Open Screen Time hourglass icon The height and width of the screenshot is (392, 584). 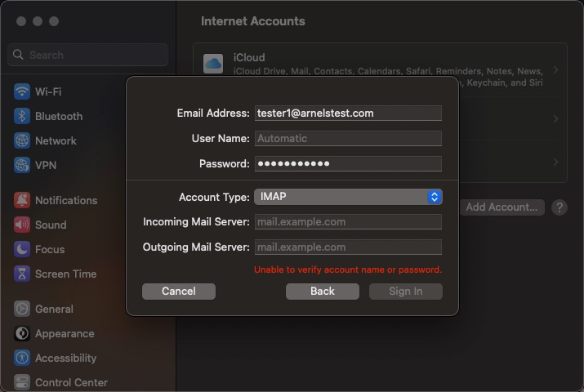[22, 274]
